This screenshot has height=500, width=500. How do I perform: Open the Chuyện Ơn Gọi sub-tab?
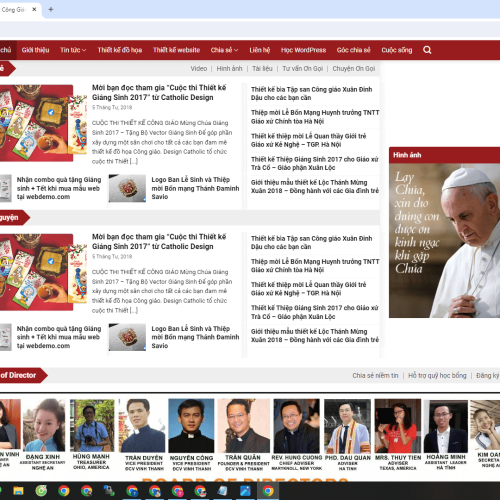click(354, 68)
